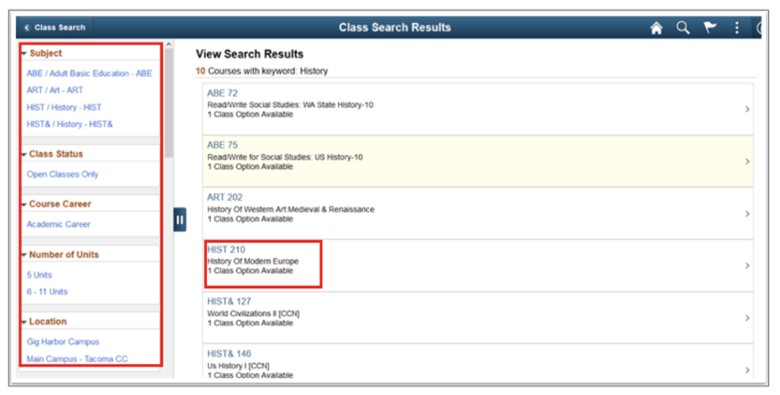Filter by HIST / History - HIST
This screenshot has width=780, height=395.
[64, 107]
